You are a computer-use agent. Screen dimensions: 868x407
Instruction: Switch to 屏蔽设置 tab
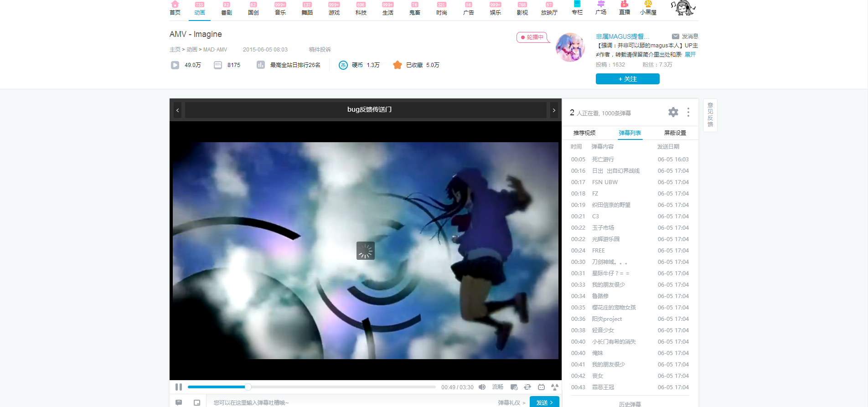tap(675, 133)
